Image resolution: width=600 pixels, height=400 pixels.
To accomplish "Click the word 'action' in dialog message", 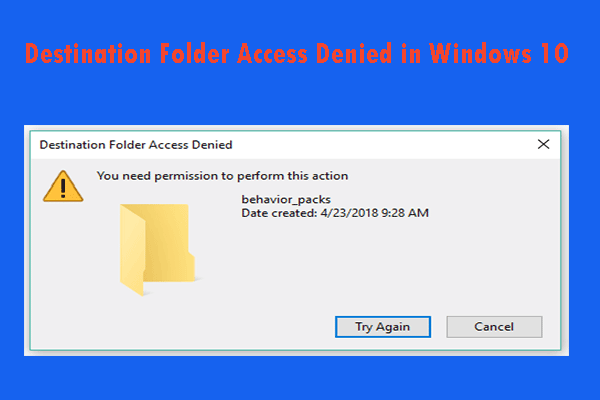I will click(x=329, y=176).
